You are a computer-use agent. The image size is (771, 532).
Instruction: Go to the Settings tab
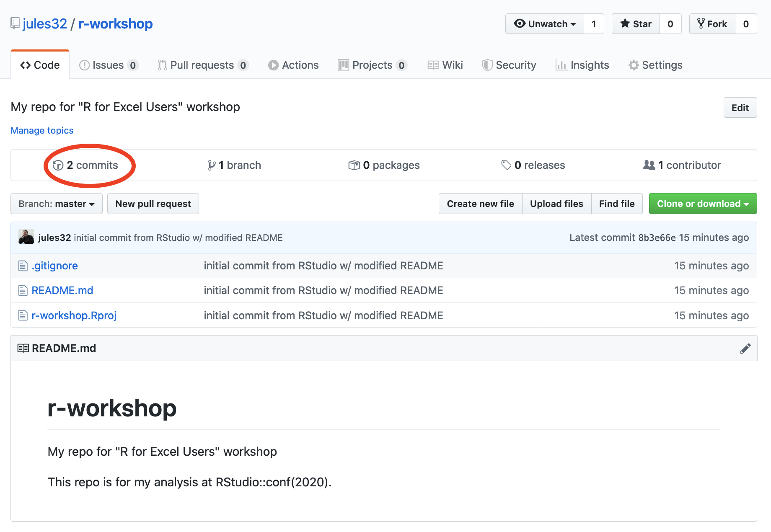[655, 65]
